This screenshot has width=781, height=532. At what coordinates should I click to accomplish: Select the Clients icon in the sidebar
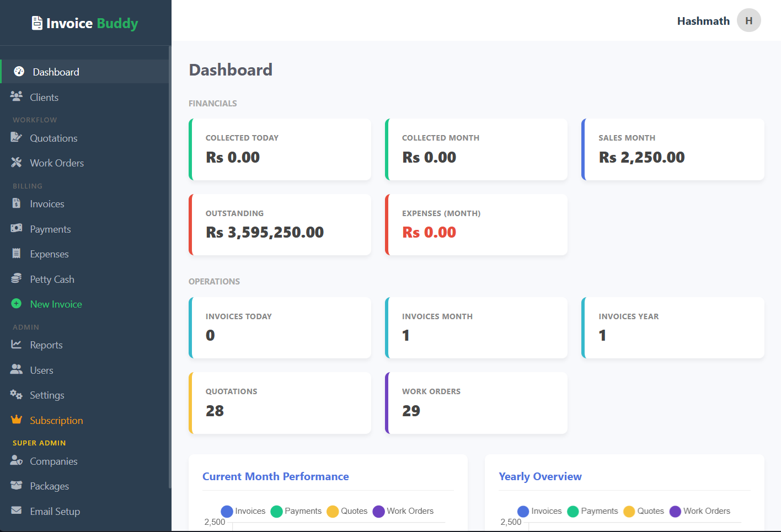pyautogui.click(x=17, y=96)
